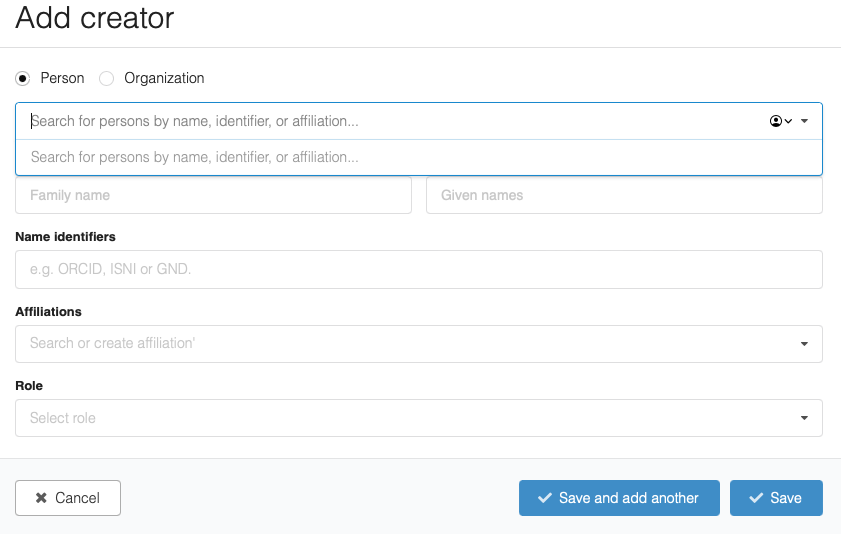Click the Cancel button
Image resolution: width=841 pixels, height=534 pixels.
pos(68,498)
